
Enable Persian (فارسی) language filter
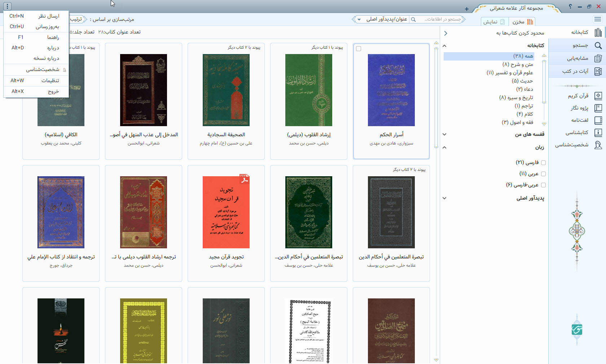coord(544,163)
